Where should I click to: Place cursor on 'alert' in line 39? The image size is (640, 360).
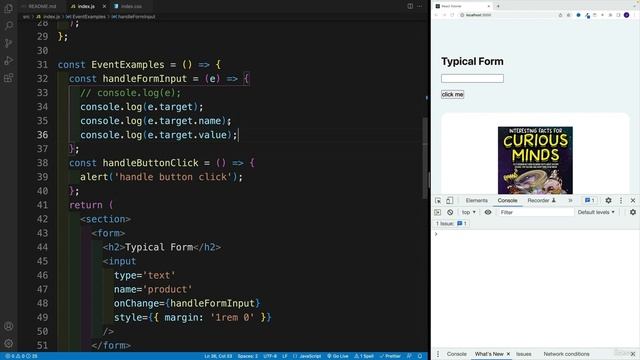click(94, 177)
